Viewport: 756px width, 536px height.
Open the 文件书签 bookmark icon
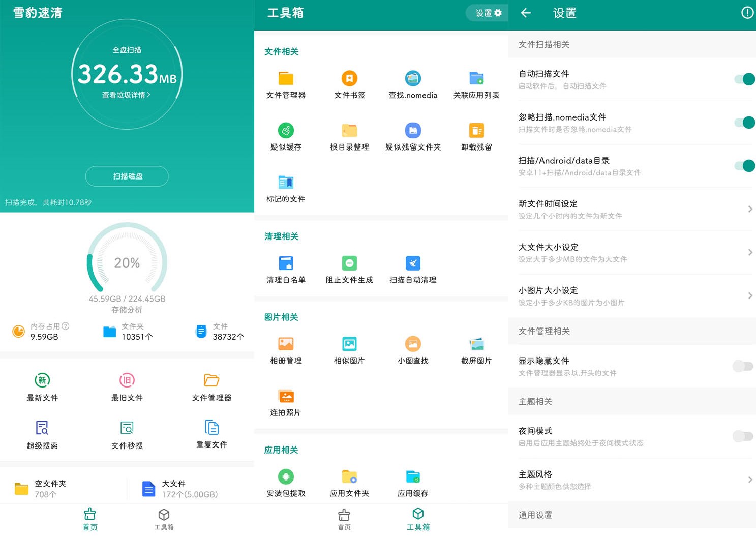coord(349,79)
